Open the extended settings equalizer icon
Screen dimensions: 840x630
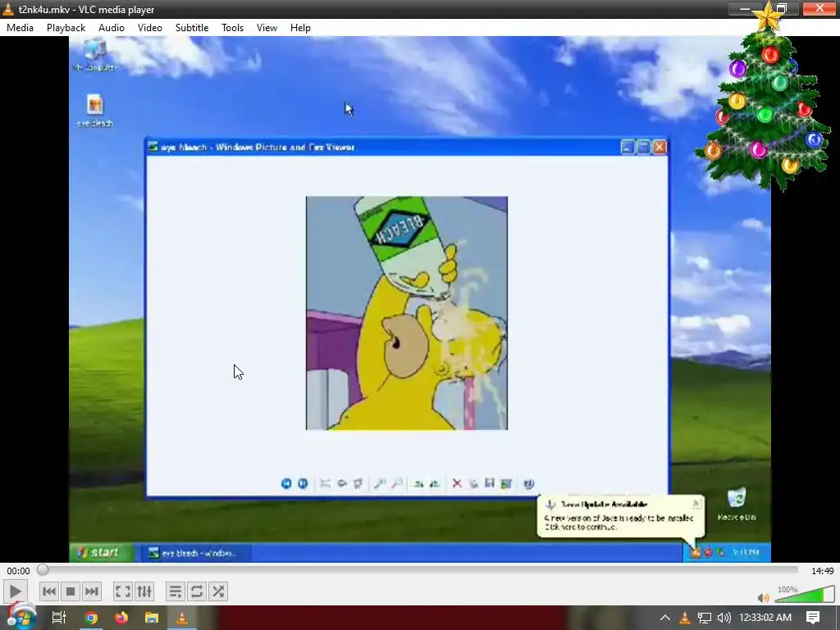pyautogui.click(x=144, y=592)
